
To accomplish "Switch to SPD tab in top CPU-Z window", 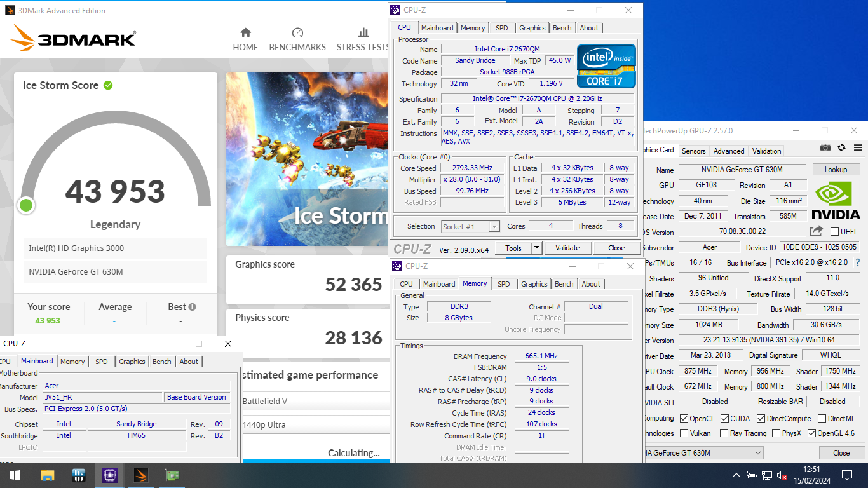I will (502, 28).
